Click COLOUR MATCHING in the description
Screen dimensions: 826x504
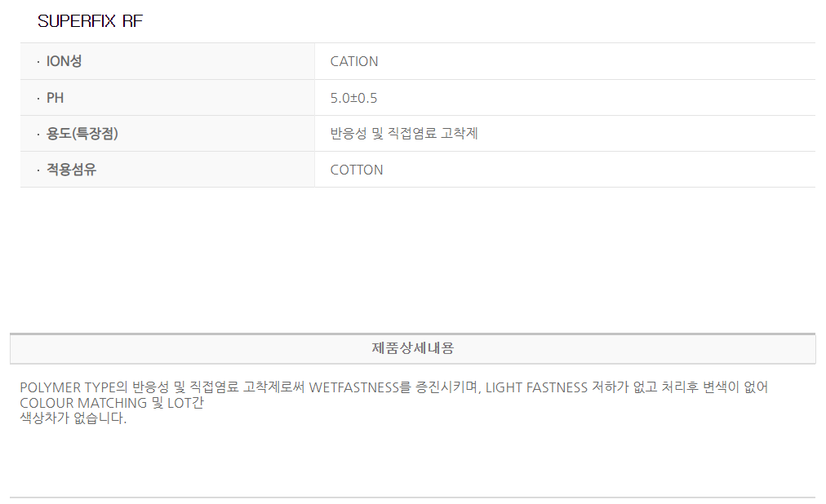(83, 403)
